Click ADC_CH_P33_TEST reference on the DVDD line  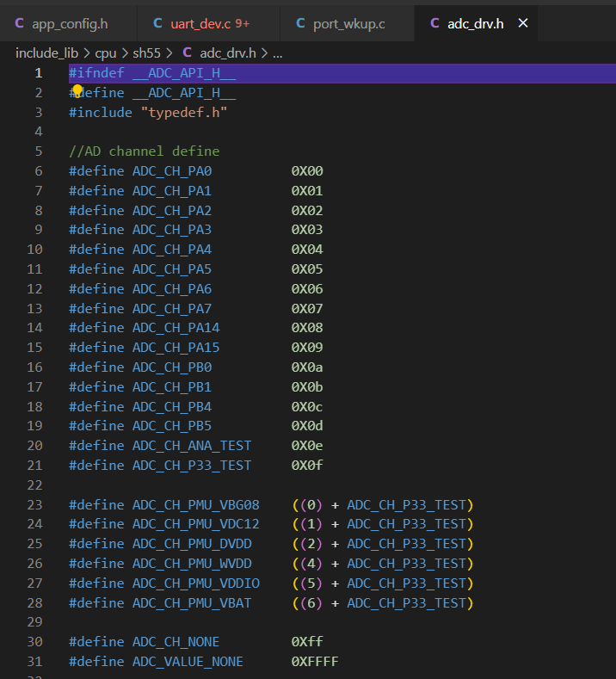coord(406,544)
